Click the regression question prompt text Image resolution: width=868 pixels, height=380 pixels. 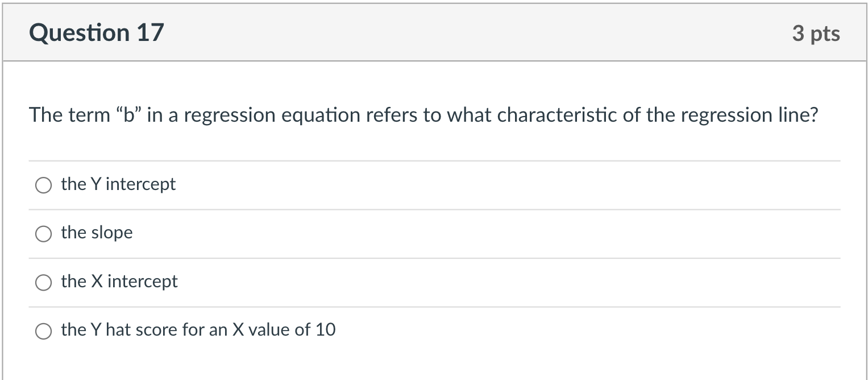pyautogui.click(x=423, y=115)
